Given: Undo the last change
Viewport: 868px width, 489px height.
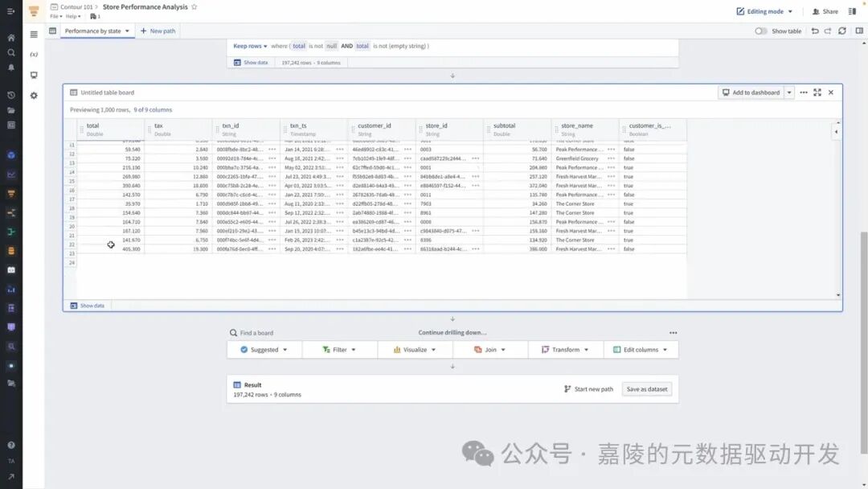Looking at the screenshot, I should (x=815, y=31).
